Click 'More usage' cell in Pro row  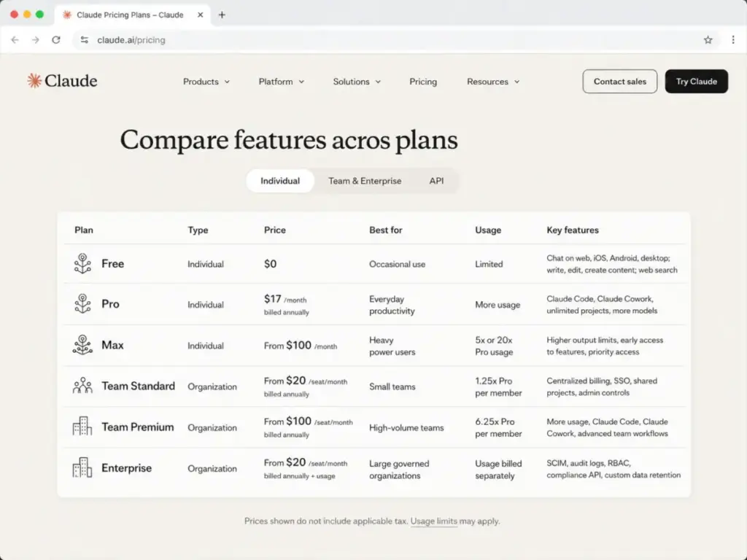point(498,305)
